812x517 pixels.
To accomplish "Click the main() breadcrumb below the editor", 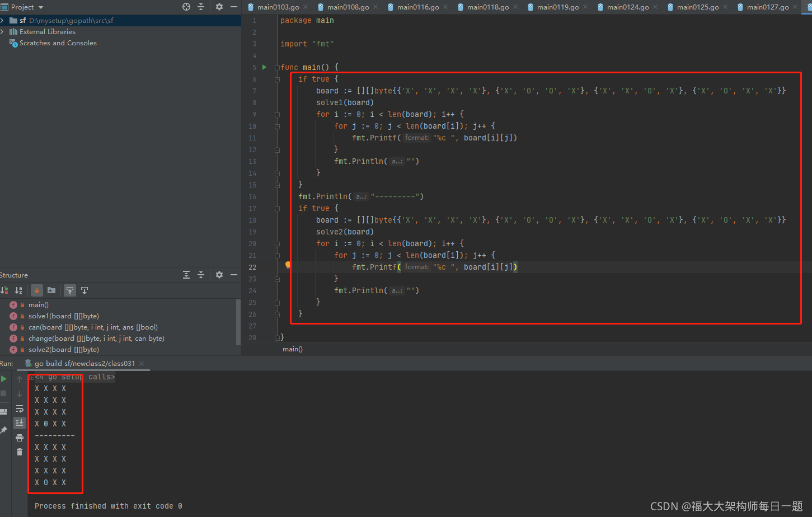I will 293,349.
